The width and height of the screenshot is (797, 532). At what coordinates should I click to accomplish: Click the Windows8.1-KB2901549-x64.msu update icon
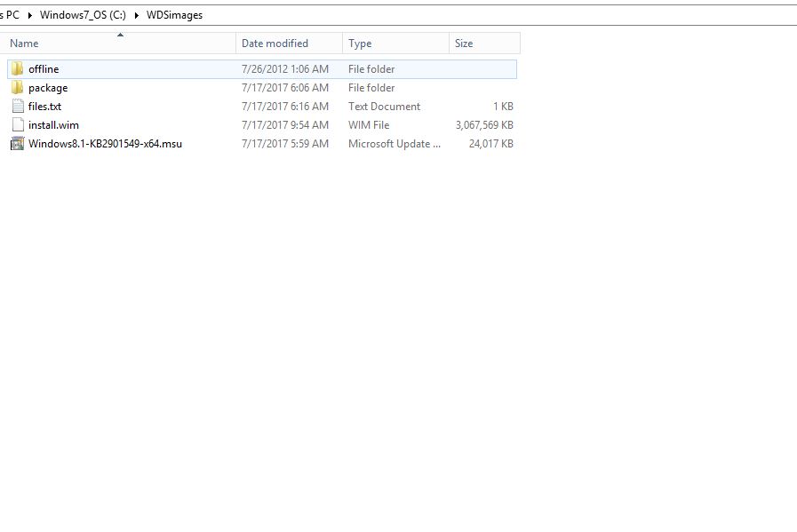[18, 144]
